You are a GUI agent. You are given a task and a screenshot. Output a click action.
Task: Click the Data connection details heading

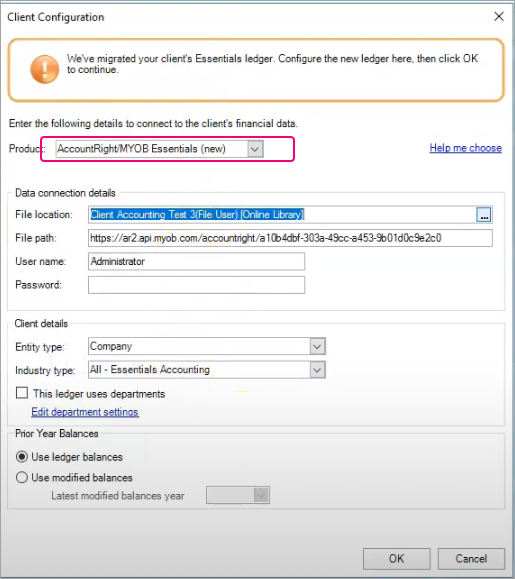click(65, 193)
